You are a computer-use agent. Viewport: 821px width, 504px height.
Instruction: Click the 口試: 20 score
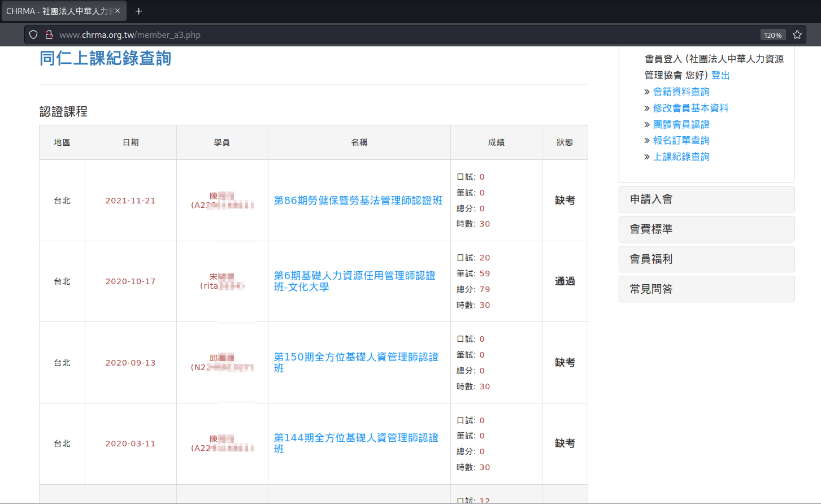pos(474,258)
